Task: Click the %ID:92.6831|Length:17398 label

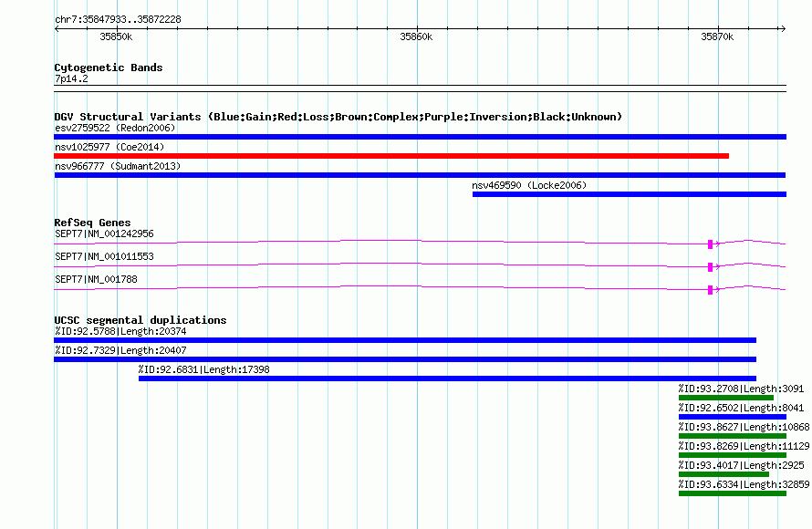Action: 204,369
